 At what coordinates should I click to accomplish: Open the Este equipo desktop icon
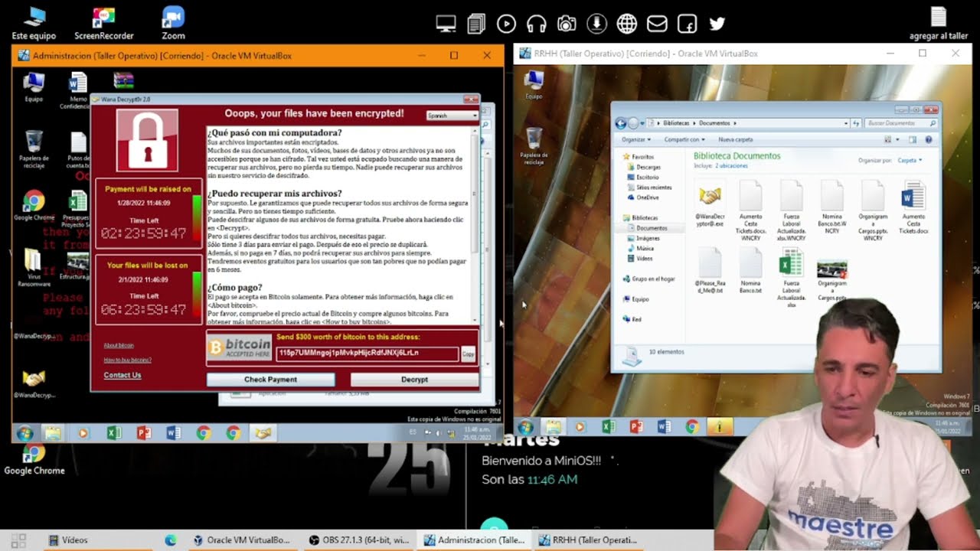pos(34,22)
